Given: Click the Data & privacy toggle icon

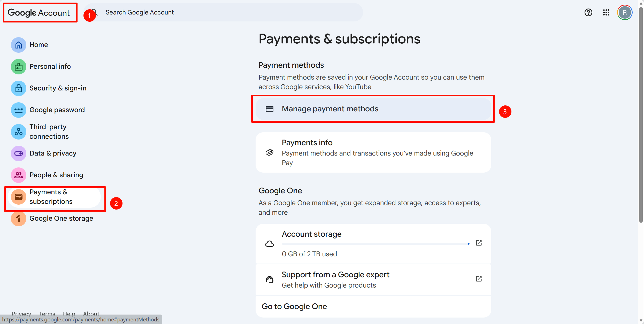Looking at the screenshot, I should pyautogui.click(x=18, y=153).
